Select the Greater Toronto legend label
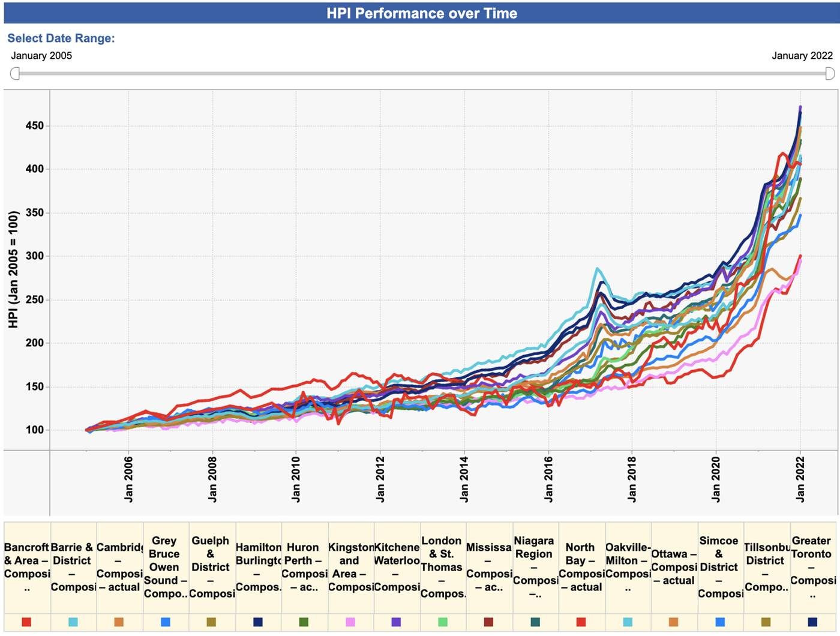Screen dimensions: 840x636 tap(812, 566)
